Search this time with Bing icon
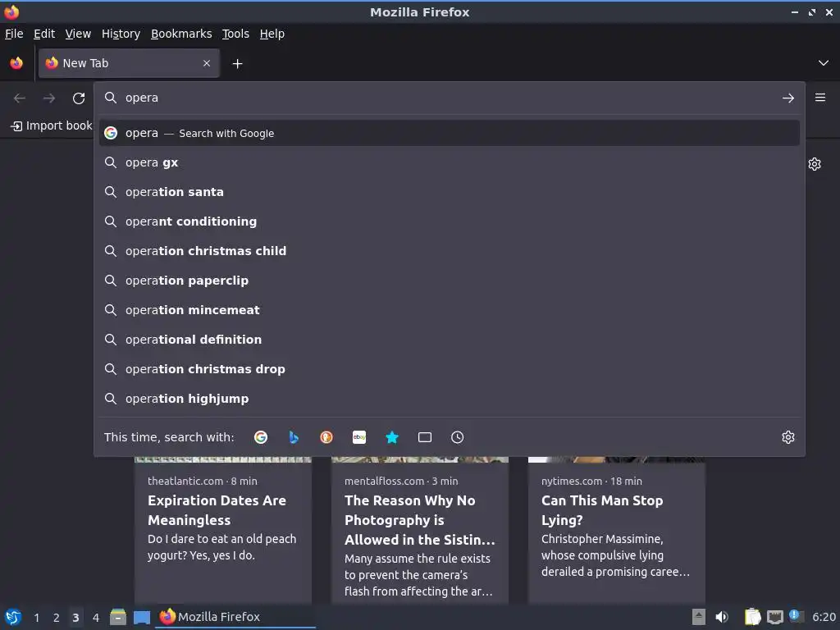The height and width of the screenshot is (630, 840). [294, 437]
